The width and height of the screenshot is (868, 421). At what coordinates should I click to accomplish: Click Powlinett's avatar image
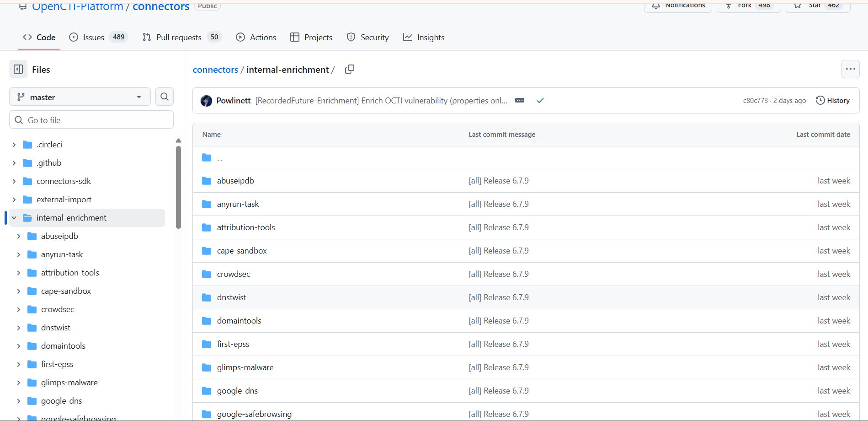coord(206,101)
